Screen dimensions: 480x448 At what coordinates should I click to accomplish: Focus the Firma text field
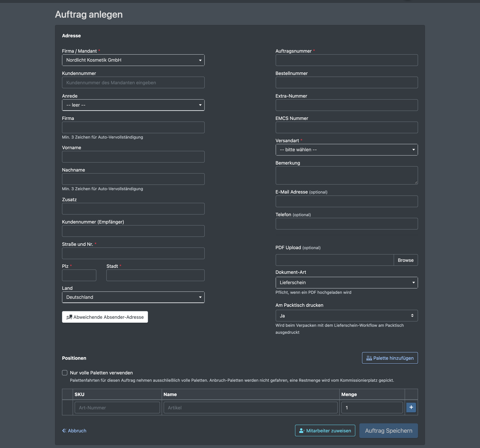pyautogui.click(x=133, y=127)
